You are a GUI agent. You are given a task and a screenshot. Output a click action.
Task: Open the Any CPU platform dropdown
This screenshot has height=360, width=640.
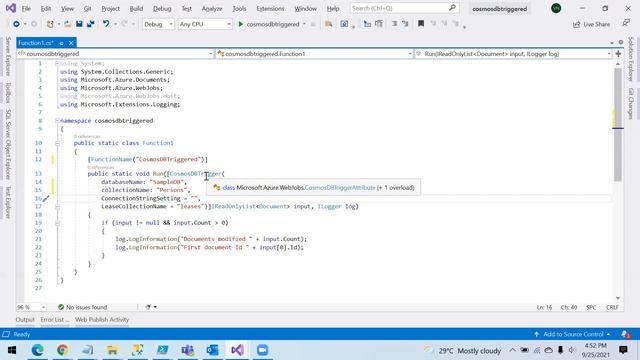coord(204,24)
